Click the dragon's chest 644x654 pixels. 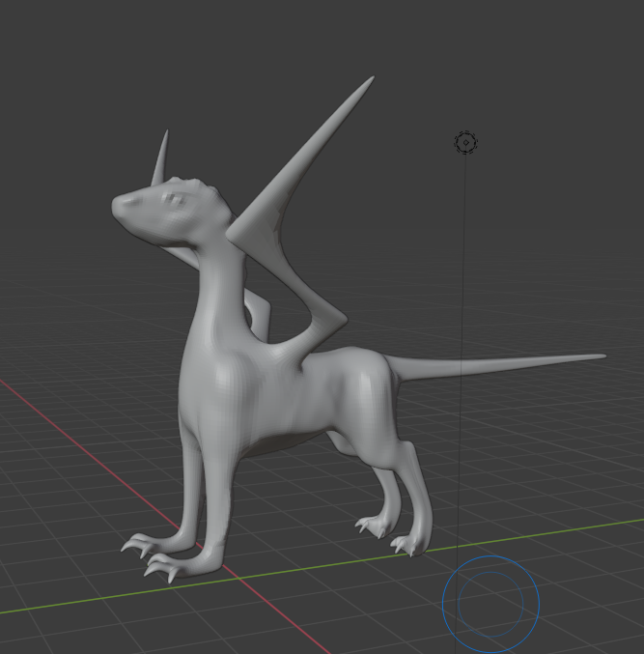click(x=208, y=386)
